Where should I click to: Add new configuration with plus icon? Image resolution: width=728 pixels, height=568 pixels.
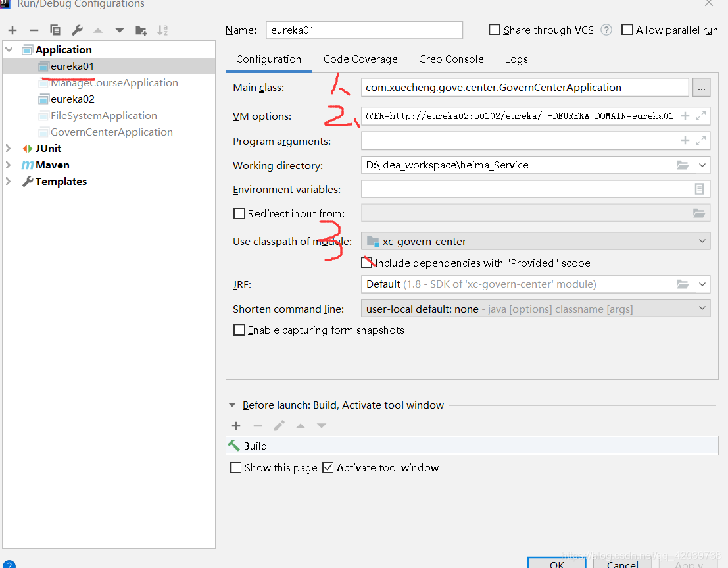point(12,30)
